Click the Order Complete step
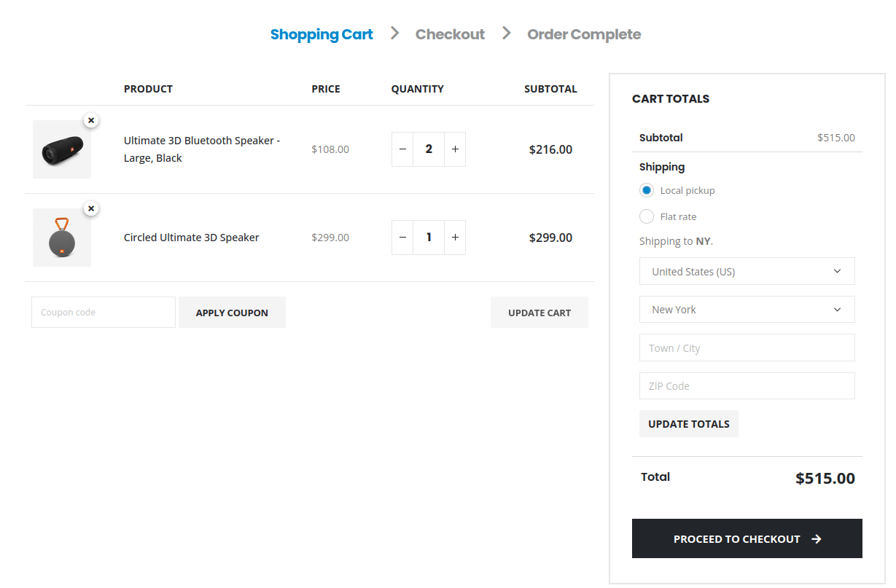 click(x=584, y=34)
